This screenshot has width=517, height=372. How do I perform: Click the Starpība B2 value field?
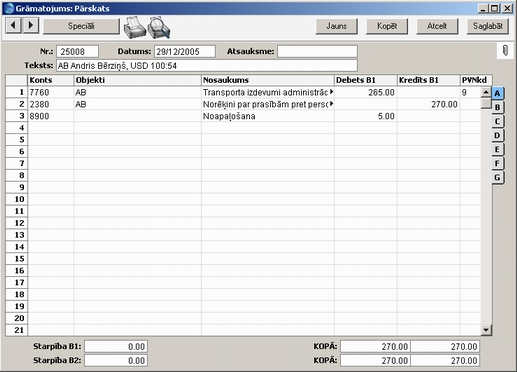(116, 360)
